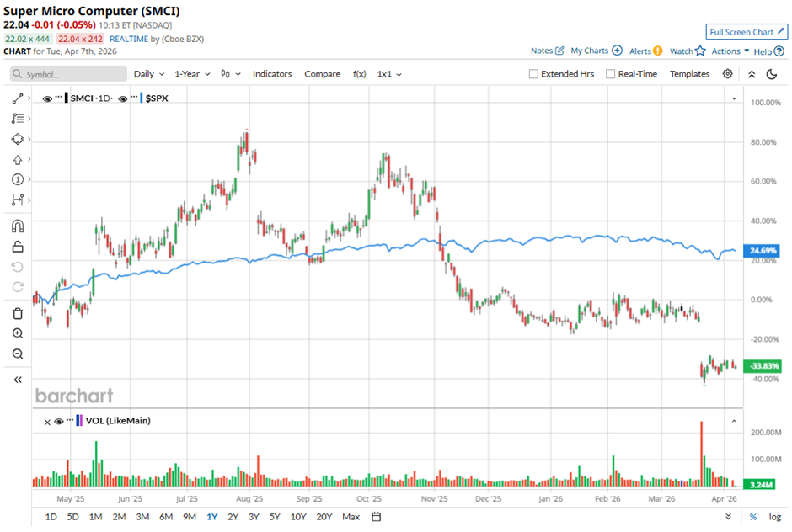Open the Indicators menu
The height and width of the screenshot is (532, 792).
(x=272, y=74)
